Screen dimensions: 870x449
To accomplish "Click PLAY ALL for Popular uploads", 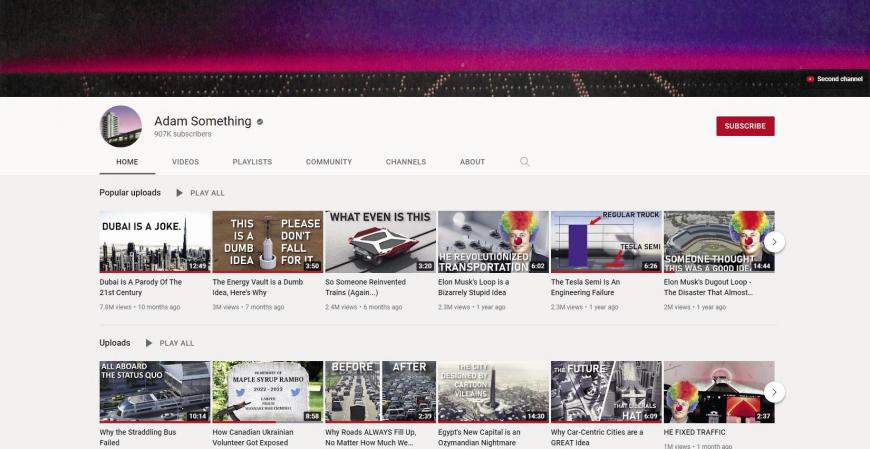I will (x=207, y=193).
